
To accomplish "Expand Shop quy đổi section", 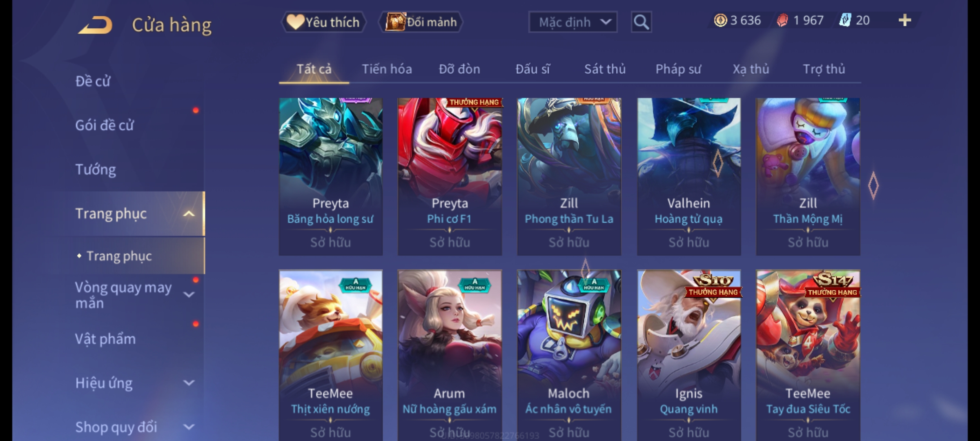I will (189, 427).
